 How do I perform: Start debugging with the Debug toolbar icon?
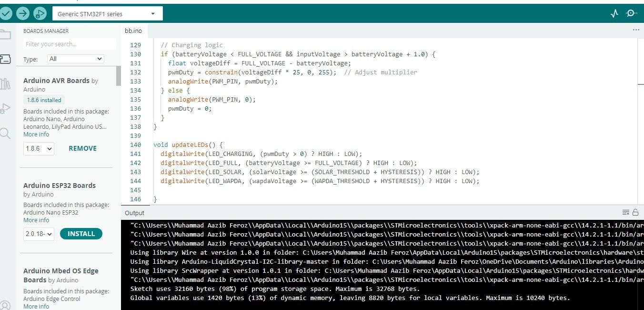[x=40, y=13]
